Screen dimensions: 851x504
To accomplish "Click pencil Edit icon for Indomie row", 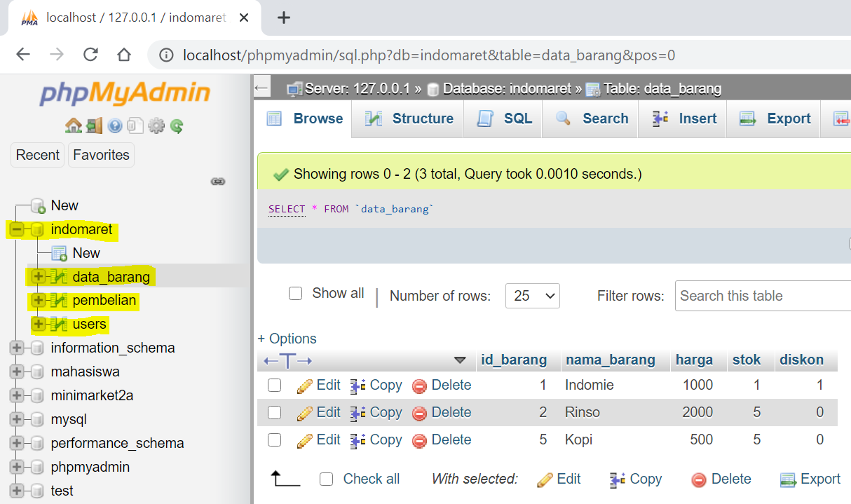I will (304, 386).
